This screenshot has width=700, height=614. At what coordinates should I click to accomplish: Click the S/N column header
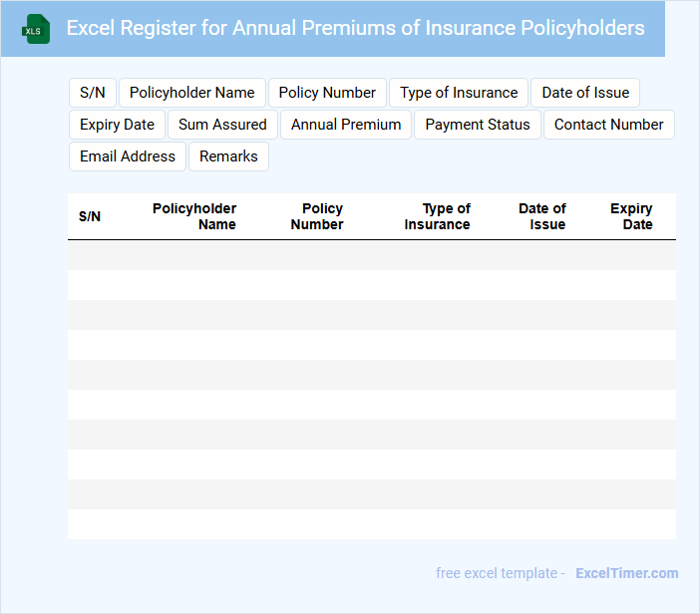(x=90, y=216)
